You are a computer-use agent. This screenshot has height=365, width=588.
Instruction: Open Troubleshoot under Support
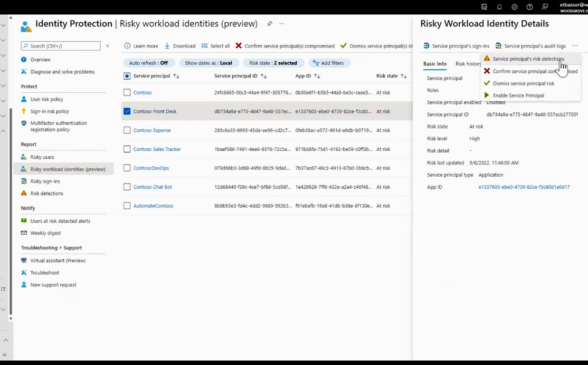tap(44, 273)
